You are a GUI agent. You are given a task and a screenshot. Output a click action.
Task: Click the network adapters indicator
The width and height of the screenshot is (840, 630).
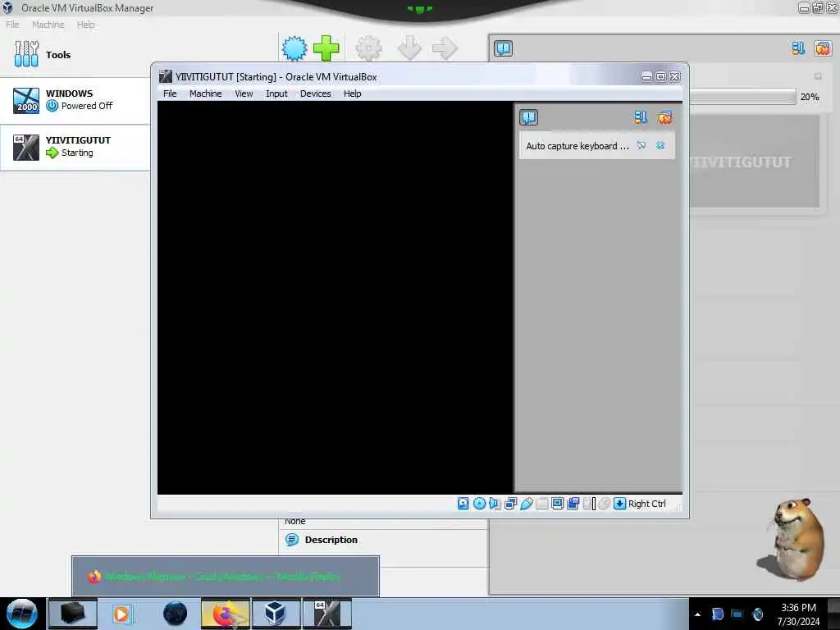click(x=510, y=504)
